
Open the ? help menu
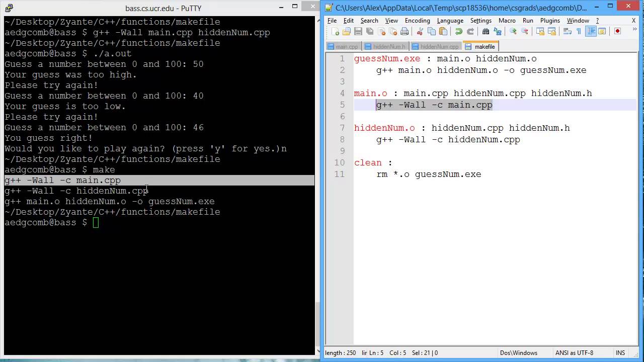point(597,21)
